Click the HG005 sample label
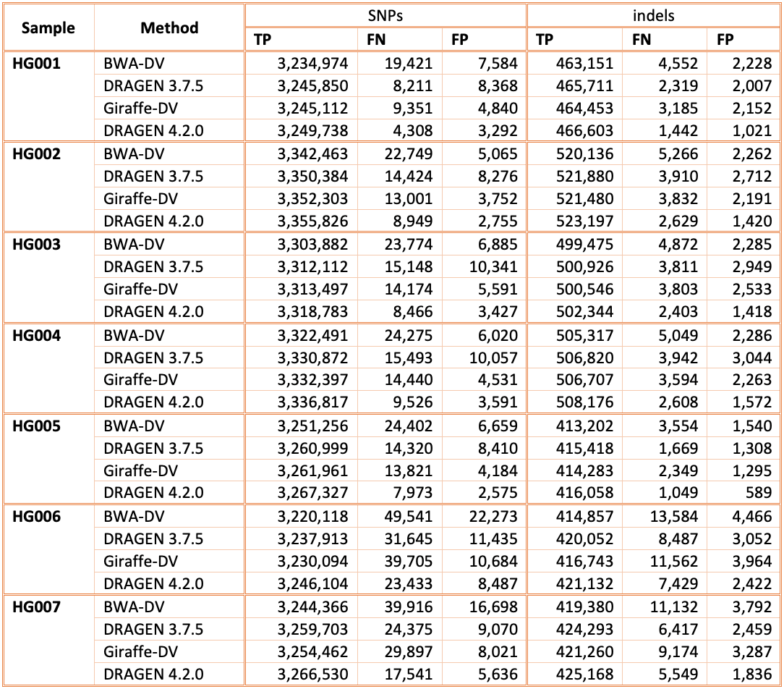The height and width of the screenshot is (689, 784). (x=36, y=426)
